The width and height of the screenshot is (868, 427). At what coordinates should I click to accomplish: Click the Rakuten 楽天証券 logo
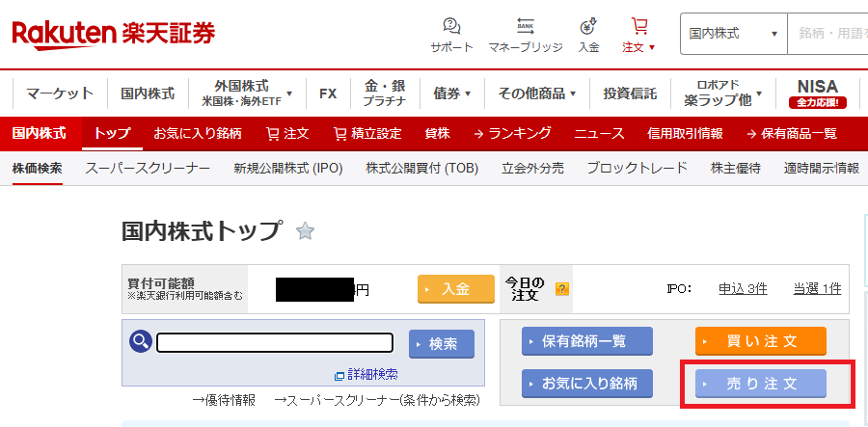(114, 34)
